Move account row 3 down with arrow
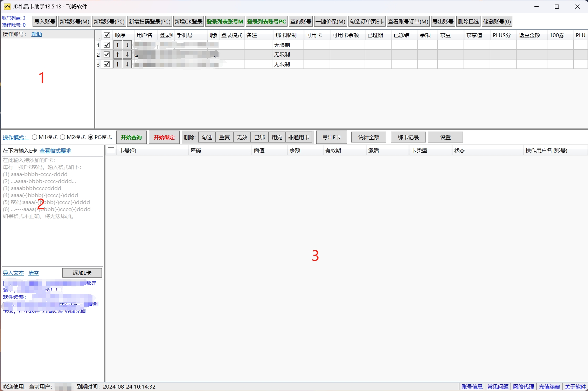588x391 pixels. pyautogui.click(x=127, y=64)
